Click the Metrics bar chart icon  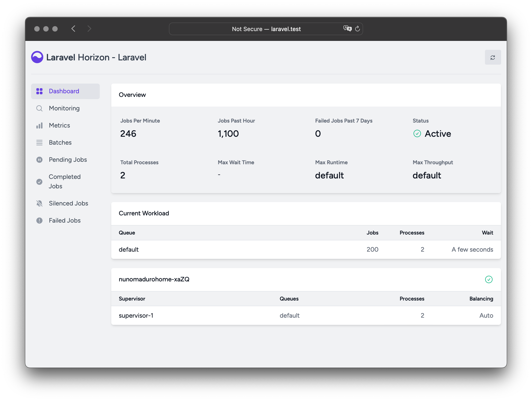40,125
